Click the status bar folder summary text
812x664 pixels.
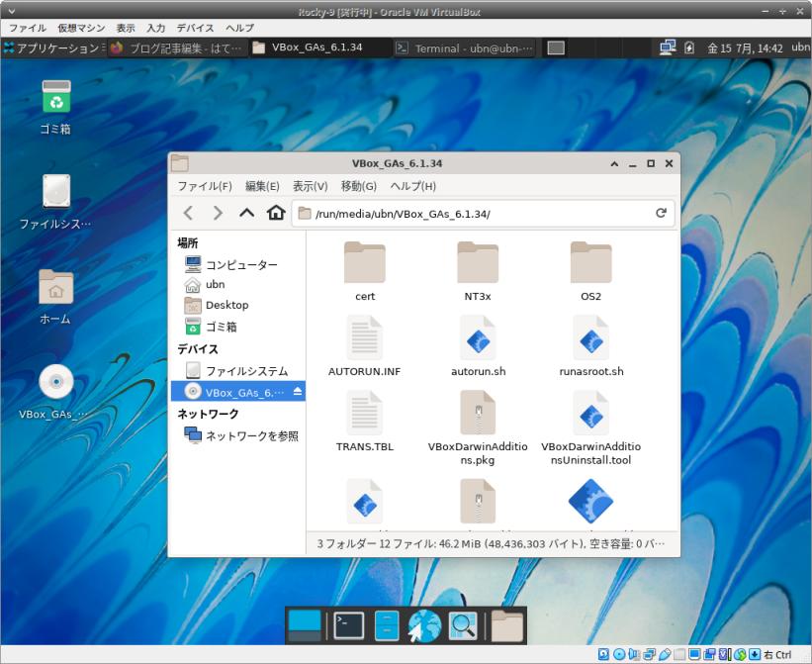tap(490, 544)
